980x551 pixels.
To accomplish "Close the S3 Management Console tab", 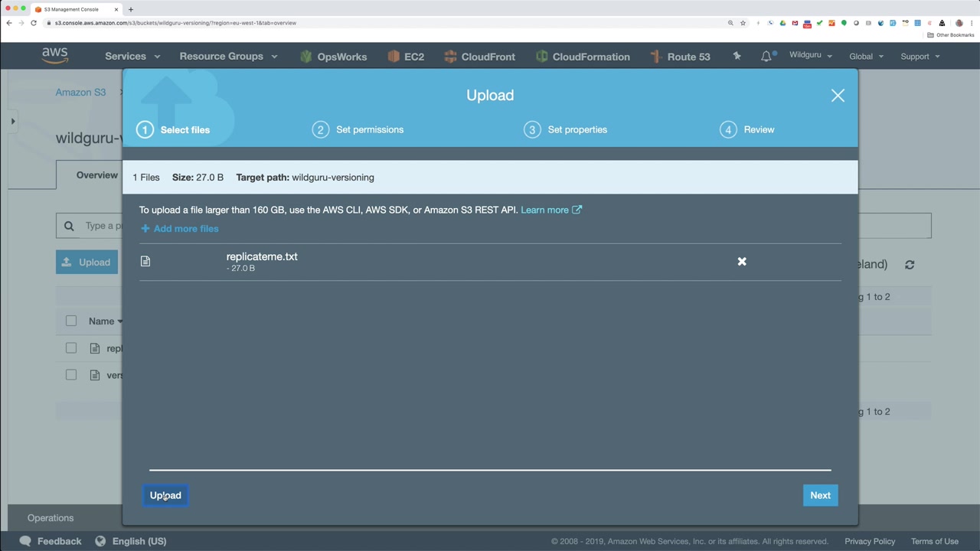I will coord(116,9).
